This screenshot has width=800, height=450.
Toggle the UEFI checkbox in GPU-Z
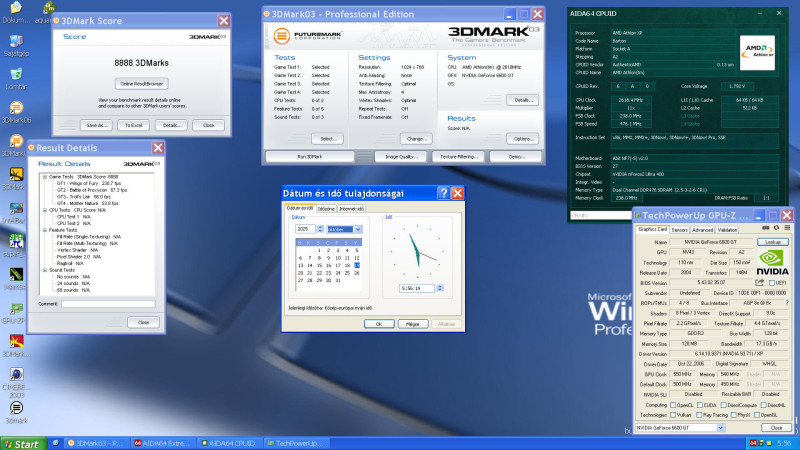point(772,283)
